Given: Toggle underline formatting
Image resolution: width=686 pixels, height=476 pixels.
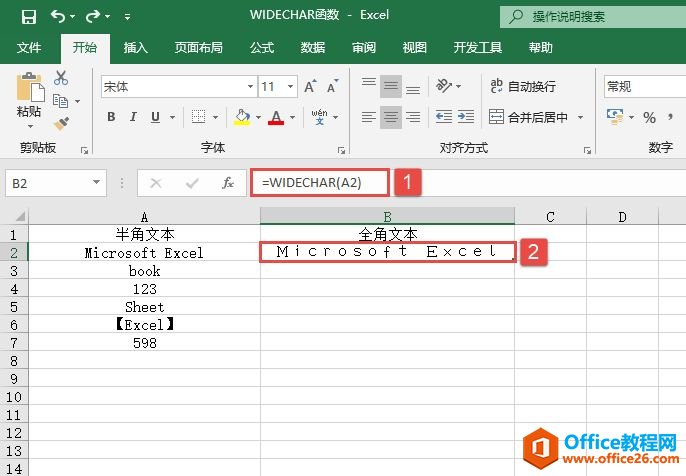Looking at the screenshot, I should [x=155, y=117].
